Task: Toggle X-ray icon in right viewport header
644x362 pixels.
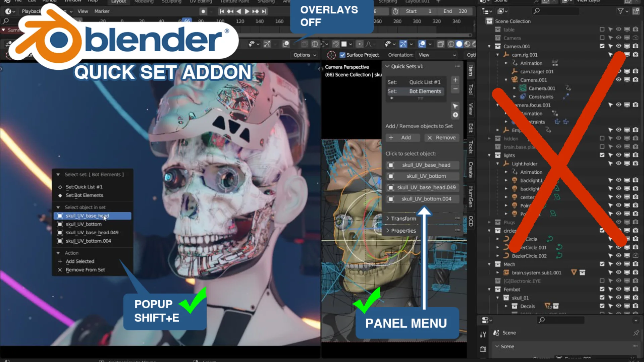Action: (x=441, y=44)
